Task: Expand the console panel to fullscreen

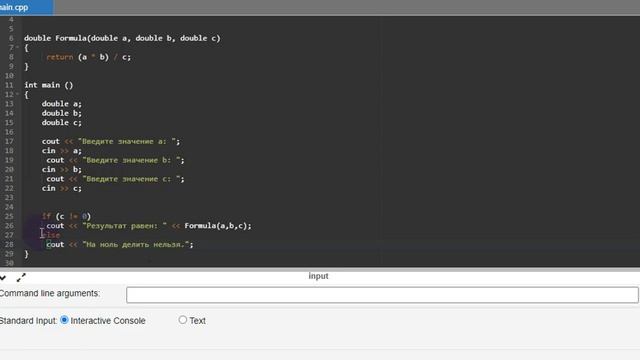Action: coord(21,278)
